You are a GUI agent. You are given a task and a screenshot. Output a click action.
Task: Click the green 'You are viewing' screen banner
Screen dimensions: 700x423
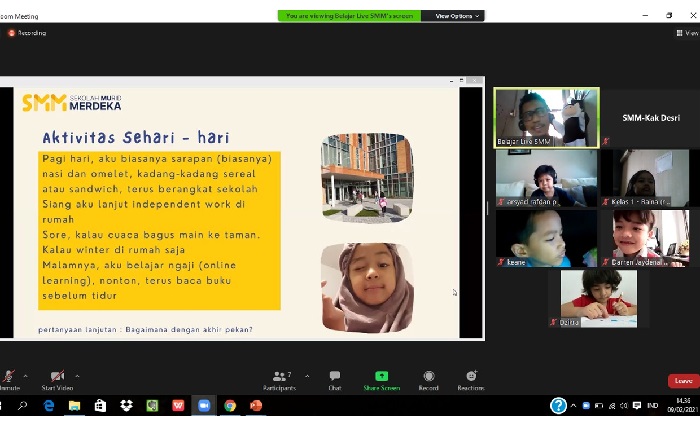pos(349,16)
